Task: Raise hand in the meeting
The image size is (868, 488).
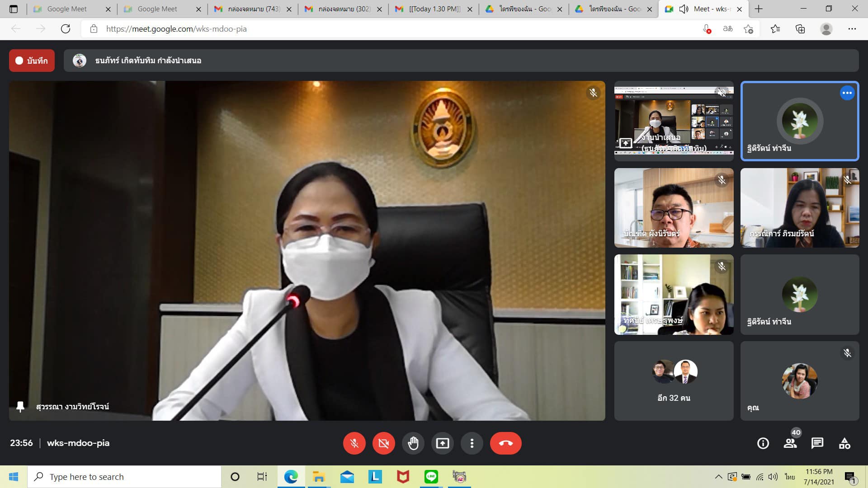Action: tap(413, 443)
